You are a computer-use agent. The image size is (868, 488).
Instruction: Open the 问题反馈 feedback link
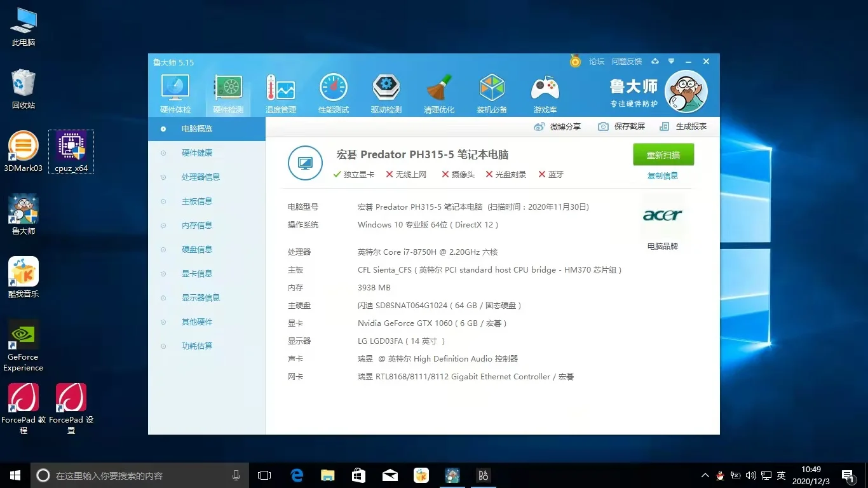[627, 62]
